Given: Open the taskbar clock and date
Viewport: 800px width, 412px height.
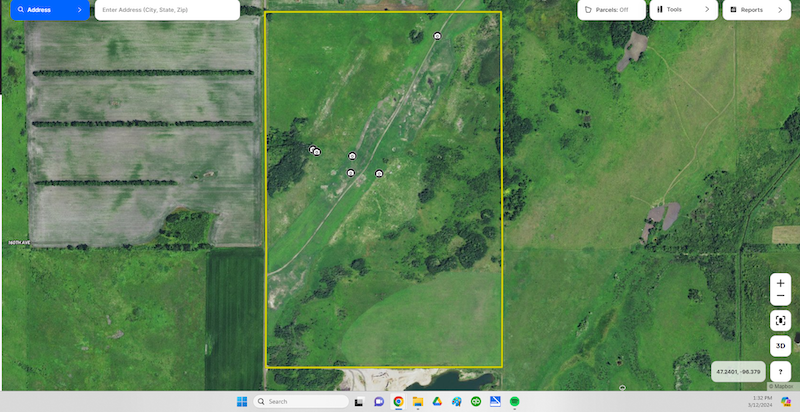Looking at the screenshot, I should pos(761,401).
